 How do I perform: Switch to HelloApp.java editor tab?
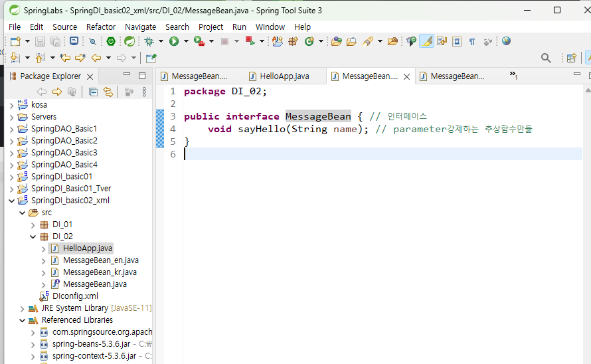[x=279, y=76]
